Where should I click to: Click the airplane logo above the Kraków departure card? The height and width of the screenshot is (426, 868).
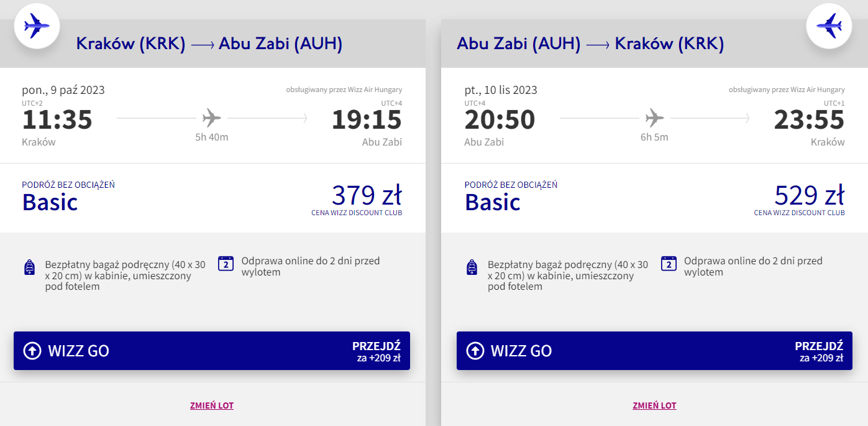pyautogui.click(x=36, y=25)
